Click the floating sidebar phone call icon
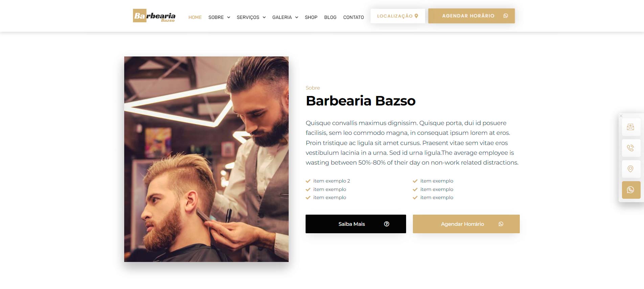The height and width of the screenshot is (289, 644). 631,148
